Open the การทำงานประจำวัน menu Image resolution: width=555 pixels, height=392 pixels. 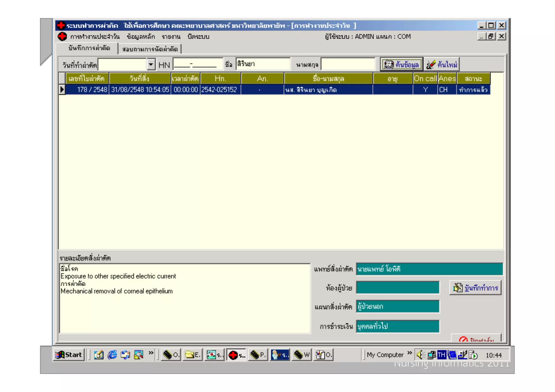95,37
